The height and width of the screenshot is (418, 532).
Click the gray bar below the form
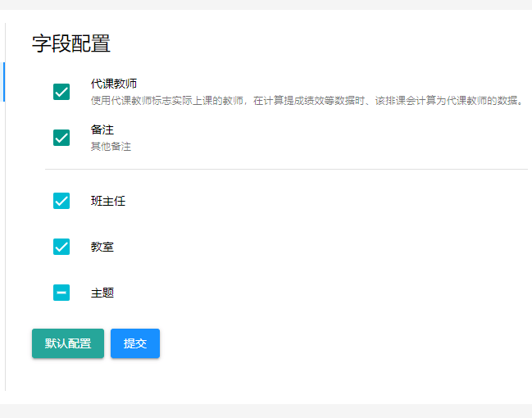266,410
